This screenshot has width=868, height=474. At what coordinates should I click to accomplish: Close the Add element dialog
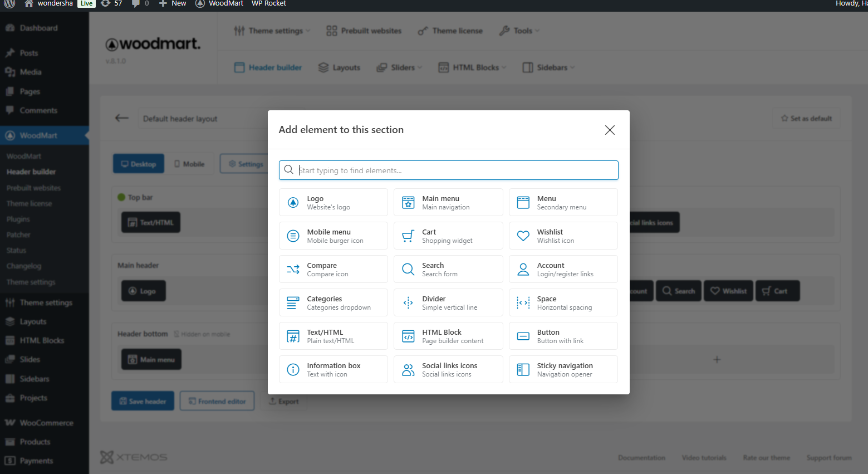[610, 130]
